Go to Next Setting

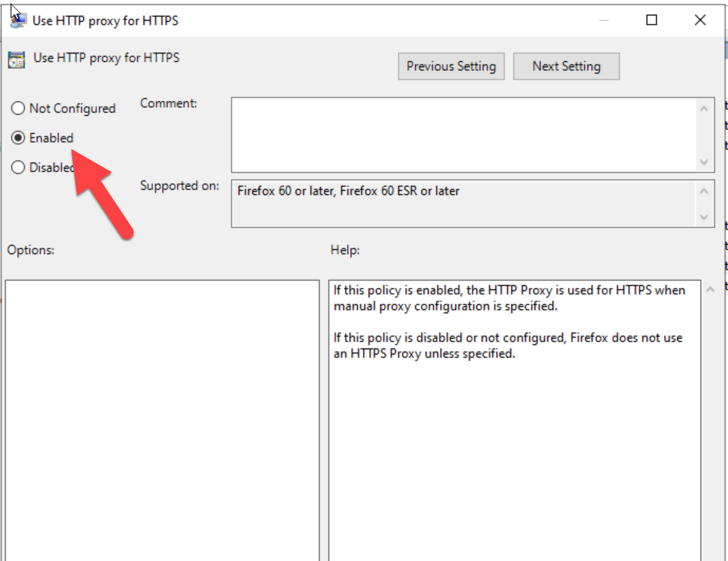click(x=566, y=66)
